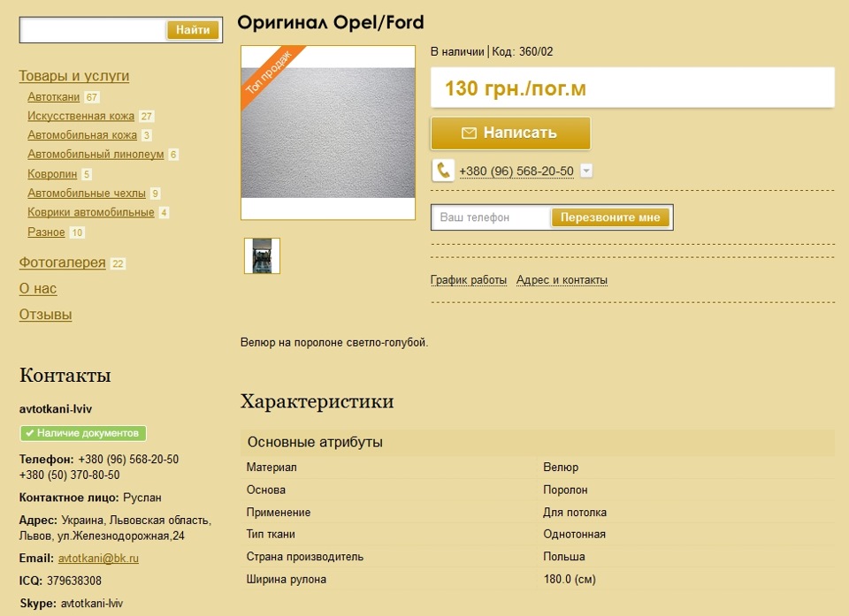Click the avtotkani@bk.ru email link
This screenshot has height=616, width=849.
coord(98,558)
